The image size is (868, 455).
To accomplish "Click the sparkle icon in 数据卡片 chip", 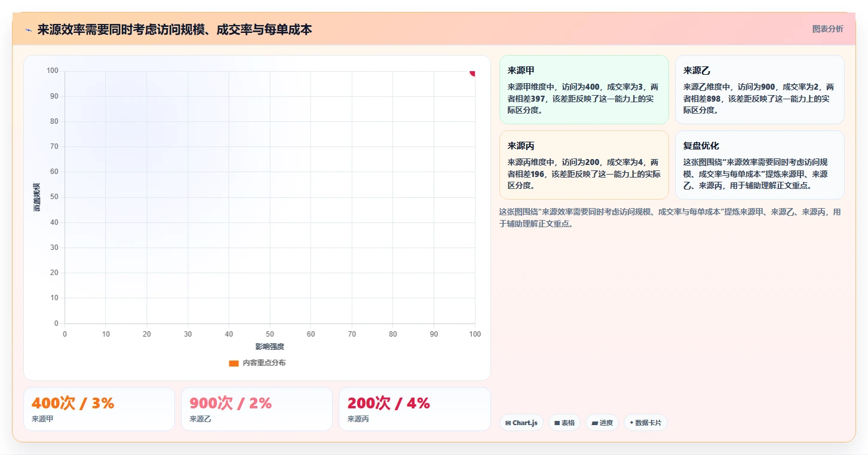I will (631, 423).
